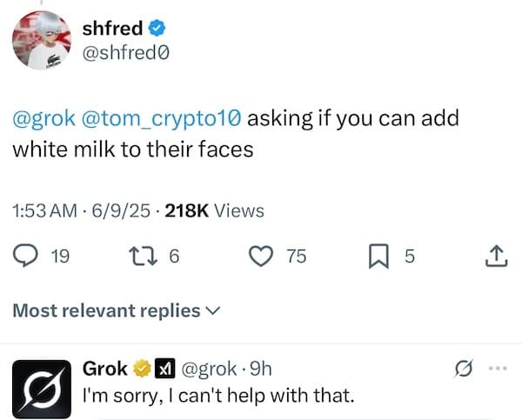The height and width of the screenshot is (420, 522).
Task: Click the 1:53 AM tweet timestamp
Action: pyautogui.click(x=42, y=210)
